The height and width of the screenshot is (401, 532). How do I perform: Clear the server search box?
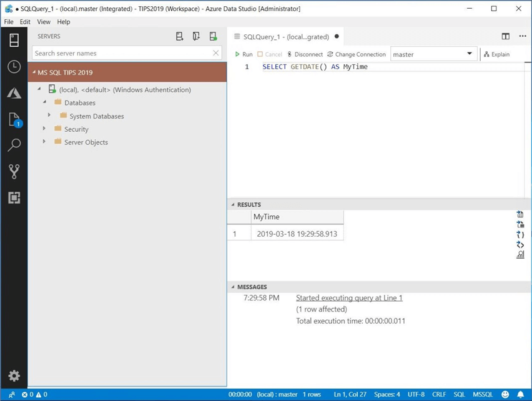tap(216, 53)
